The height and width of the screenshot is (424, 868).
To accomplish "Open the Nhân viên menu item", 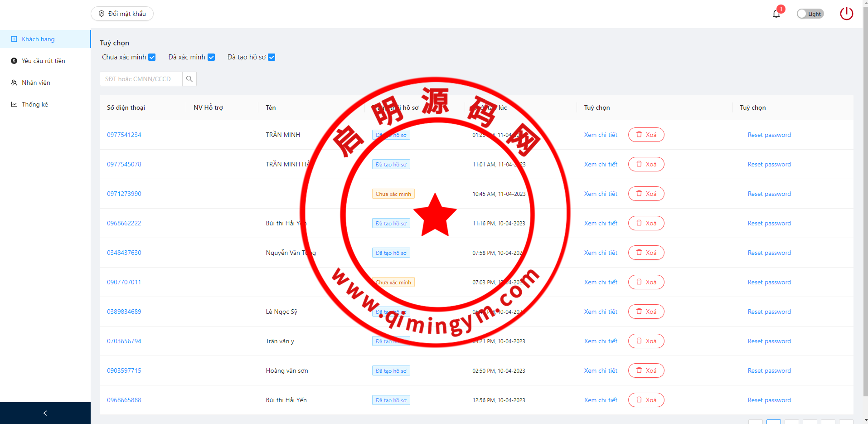I will (x=36, y=83).
